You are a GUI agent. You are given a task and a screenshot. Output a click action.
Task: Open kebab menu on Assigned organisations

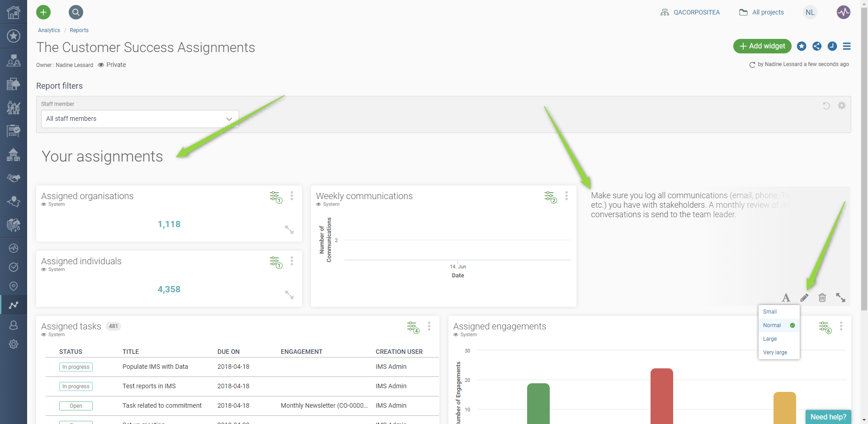click(292, 195)
